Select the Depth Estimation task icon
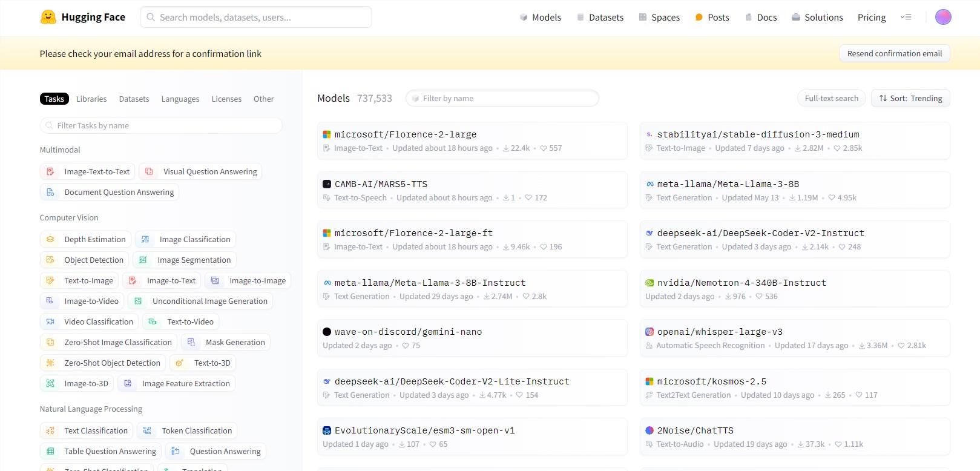Image resolution: width=980 pixels, height=471 pixels. click(x=51, y=240)
